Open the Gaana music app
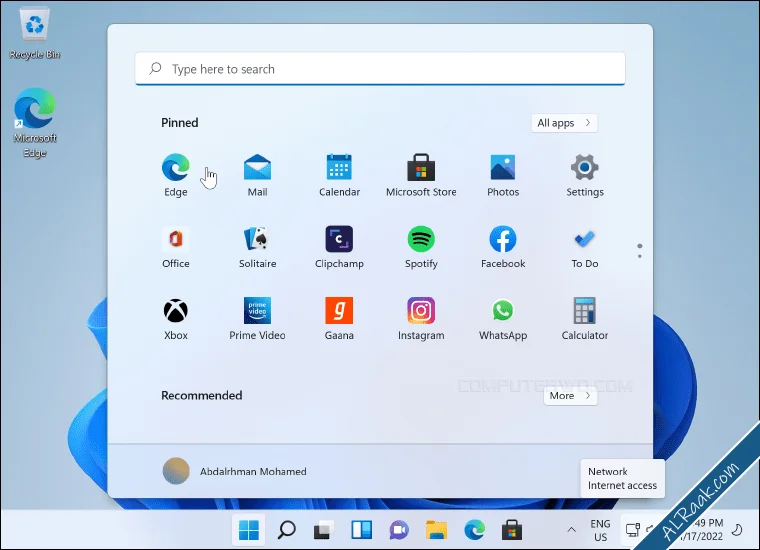Viewport: 760px width, 550px height. pyautogui.click(x=339, y=318)
